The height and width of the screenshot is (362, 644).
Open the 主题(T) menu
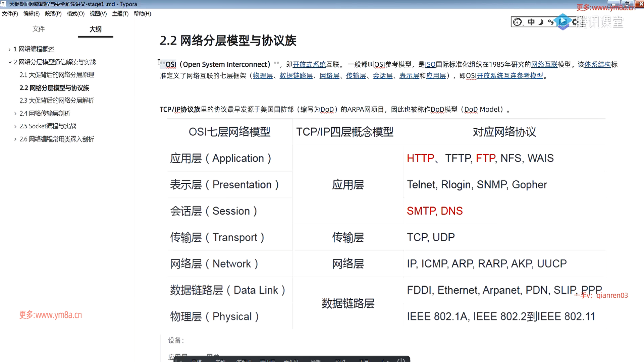[x=120, y=14]
